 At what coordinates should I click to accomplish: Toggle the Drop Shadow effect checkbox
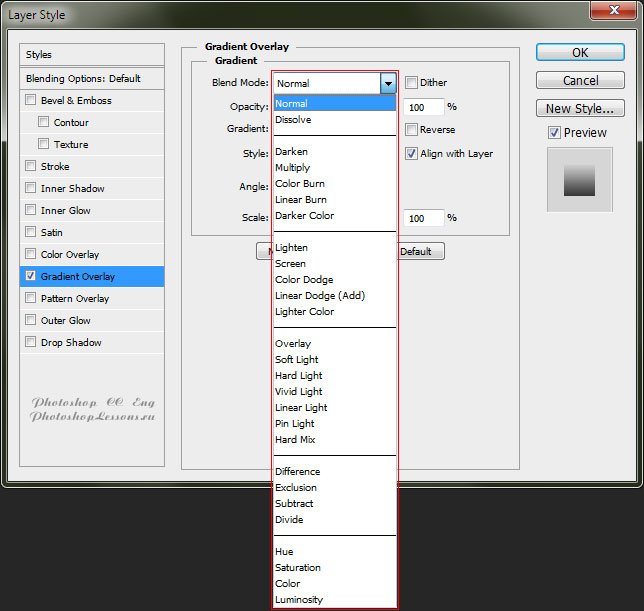(x=31, y=342)
